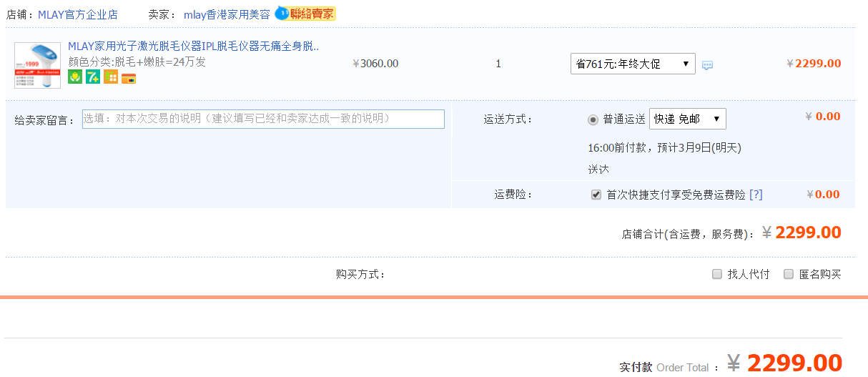Click the 7-day return badge icon
The height and width of the screenshot is (377, 868).
click(x=93, y=77)
